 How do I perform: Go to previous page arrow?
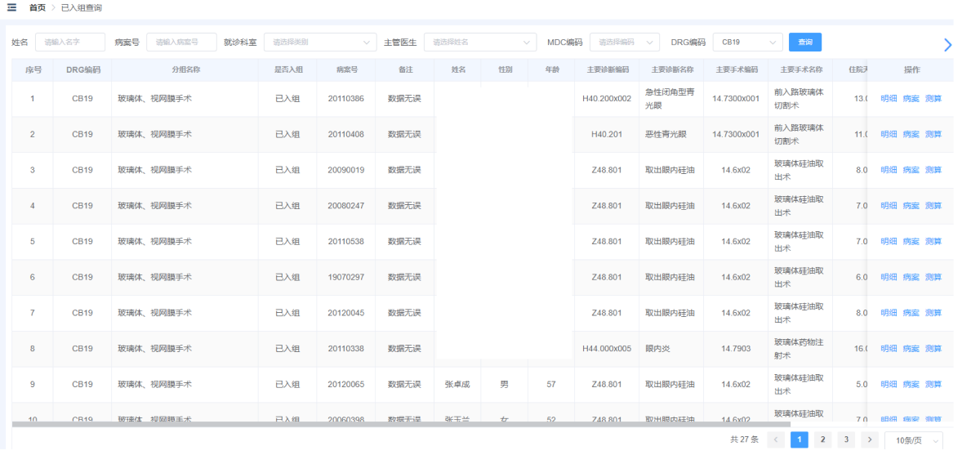tap(776, 440)
